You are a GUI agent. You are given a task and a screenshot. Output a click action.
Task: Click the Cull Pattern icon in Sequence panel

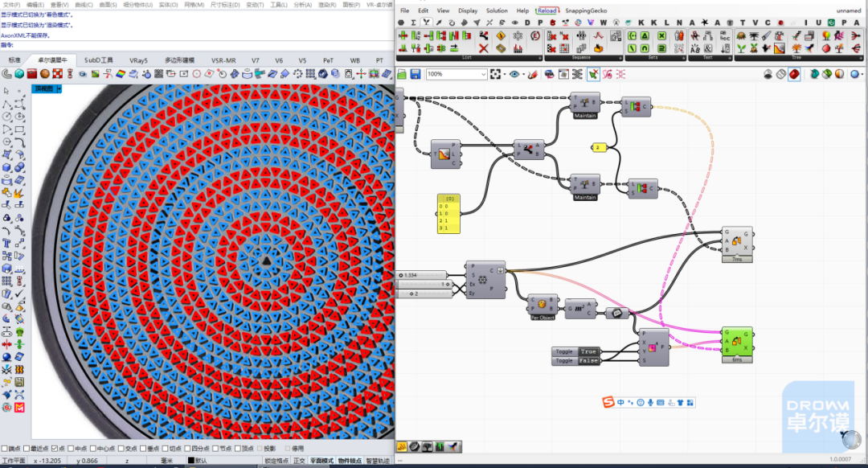point(551,48)
